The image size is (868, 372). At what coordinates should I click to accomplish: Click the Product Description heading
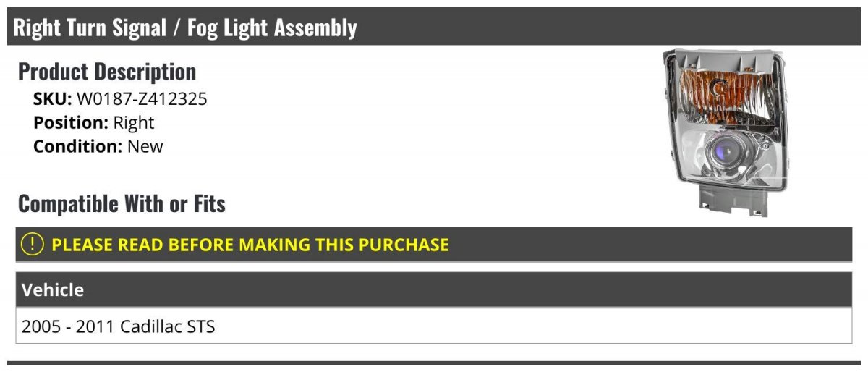tap(107, 71)
